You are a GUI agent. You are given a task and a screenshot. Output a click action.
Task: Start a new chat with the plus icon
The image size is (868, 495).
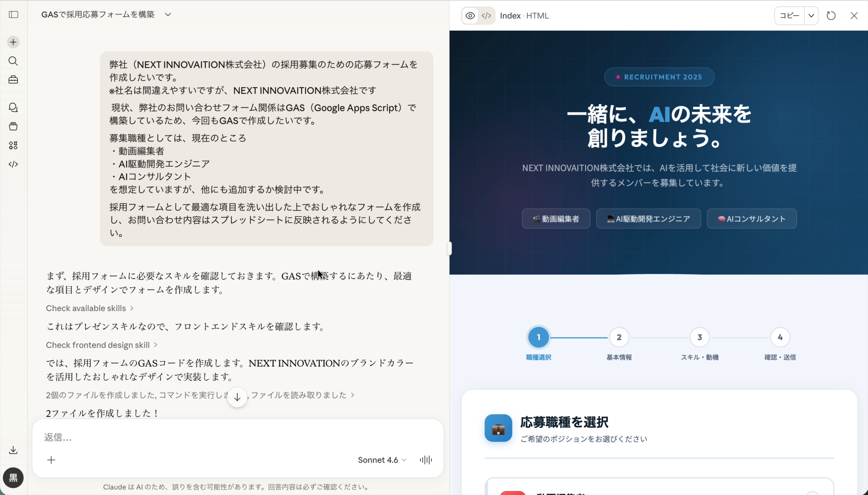coord(13,42)
